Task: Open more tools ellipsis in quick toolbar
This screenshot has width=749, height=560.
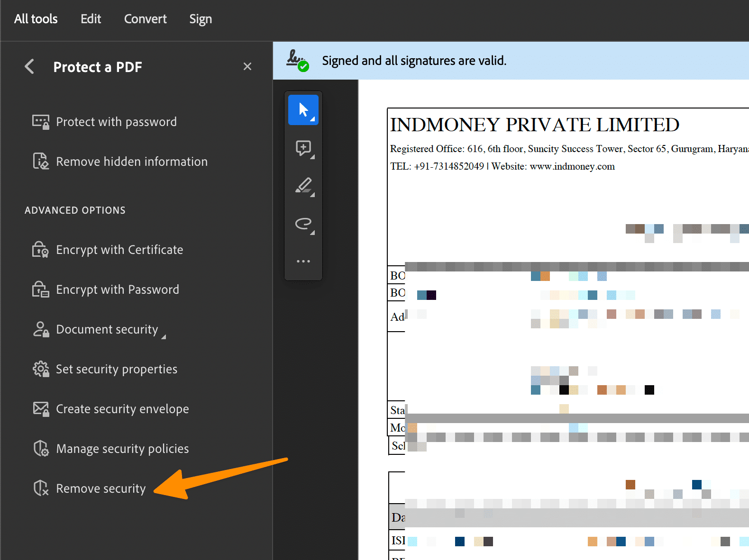Action: click(303, 261)
